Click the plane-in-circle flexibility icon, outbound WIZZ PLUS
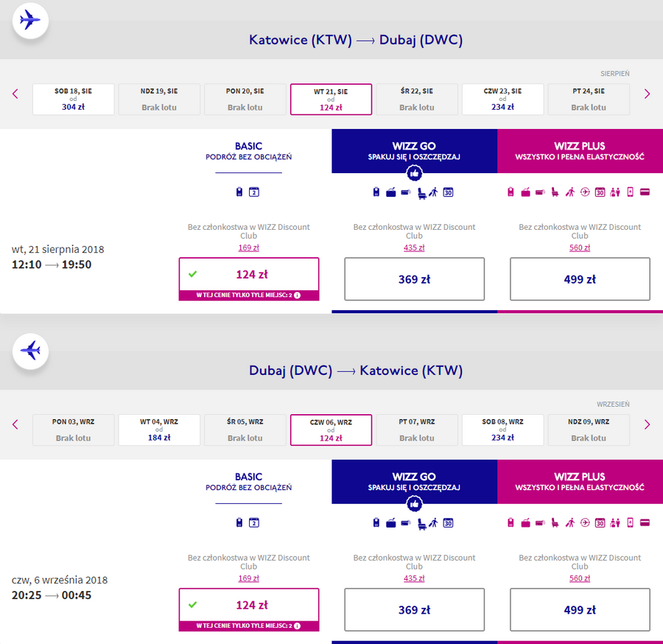 click(585, 192)
